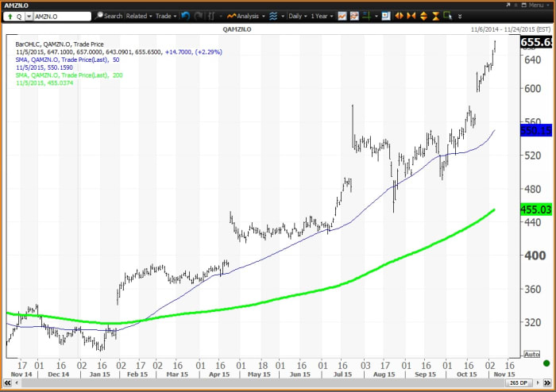Toggle the Auto scale button
556x392 pixels.
[x=530, y=355]
